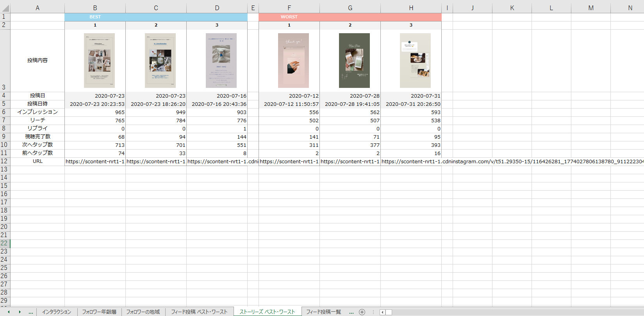Switch to フォロワーの地域 sheet tab
644x316 pixels.
coord(143,312)
